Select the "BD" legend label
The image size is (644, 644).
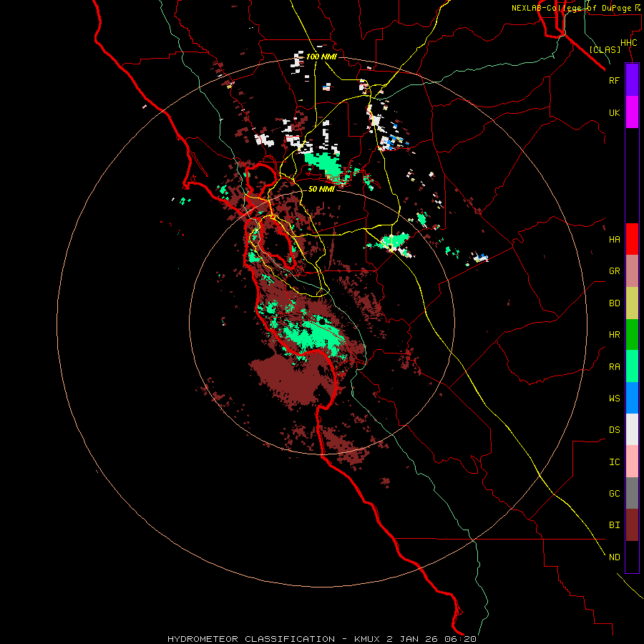(614, 303)
